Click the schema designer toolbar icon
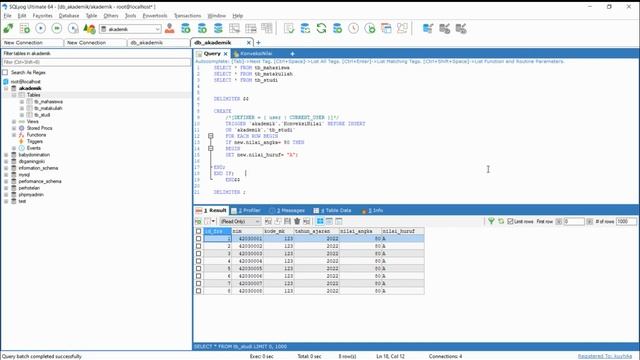Viewport: 640px width, 360px height. tap(402, 28)
